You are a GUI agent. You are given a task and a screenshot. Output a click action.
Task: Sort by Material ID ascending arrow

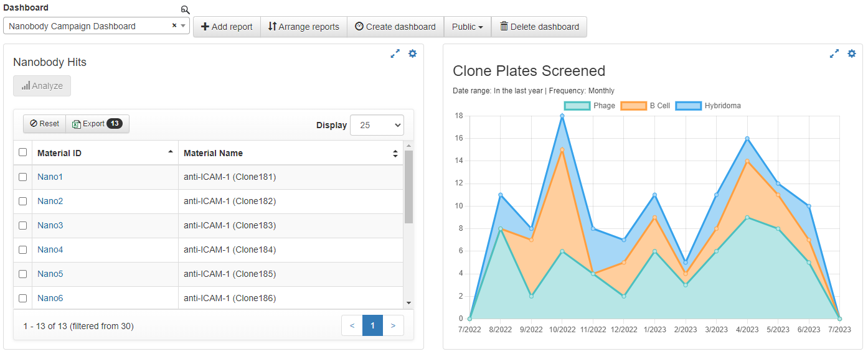coord(171,152)
